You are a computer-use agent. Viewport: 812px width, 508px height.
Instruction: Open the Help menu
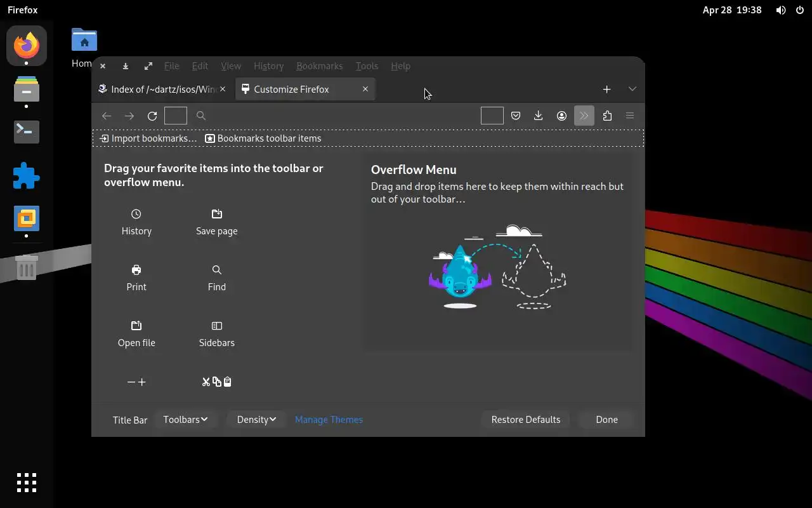(400, 66)
